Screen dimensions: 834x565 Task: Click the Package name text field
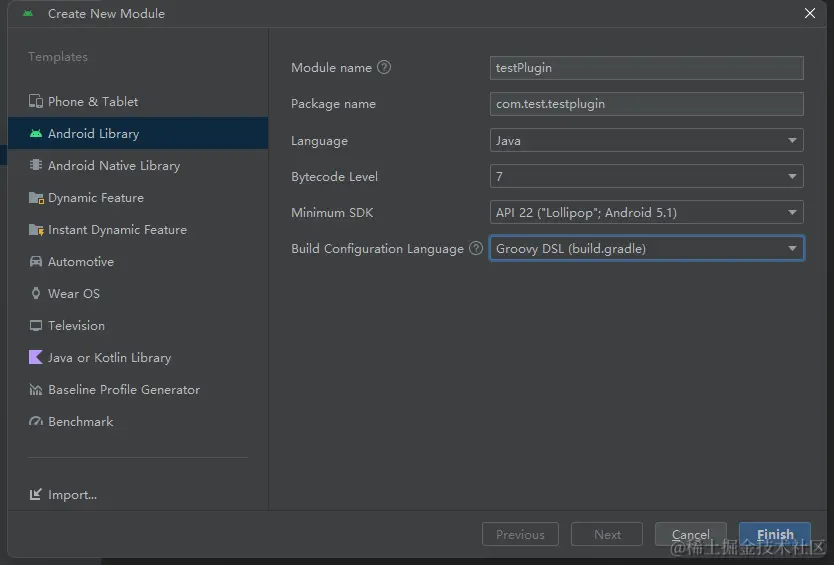point(646,104)
